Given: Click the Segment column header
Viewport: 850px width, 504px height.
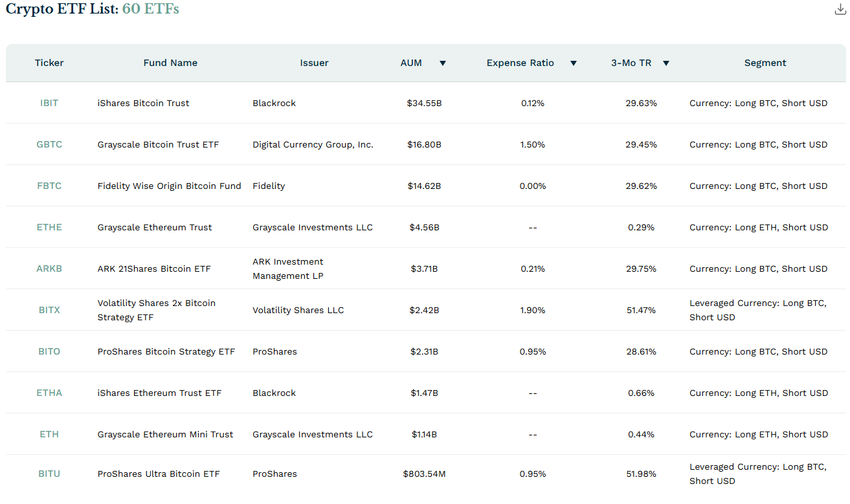Looking at the screenshot, I should pyautogui.click(x=765, y=63).
